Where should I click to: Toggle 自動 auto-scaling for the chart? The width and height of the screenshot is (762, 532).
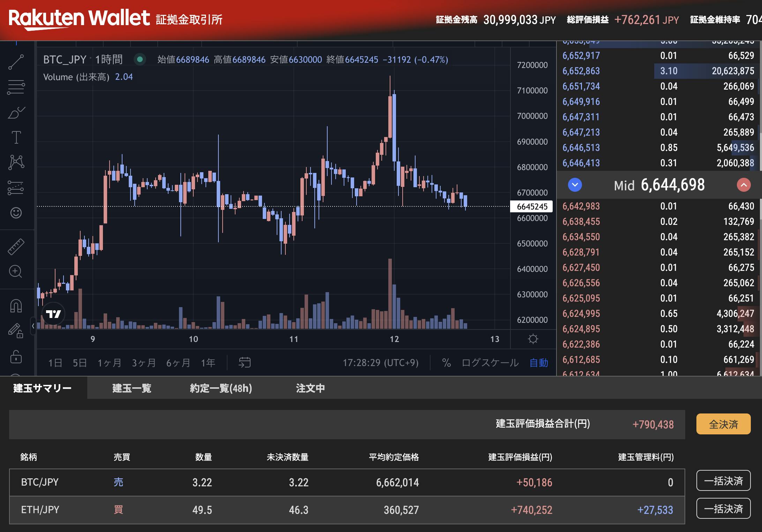pos(538,363)
